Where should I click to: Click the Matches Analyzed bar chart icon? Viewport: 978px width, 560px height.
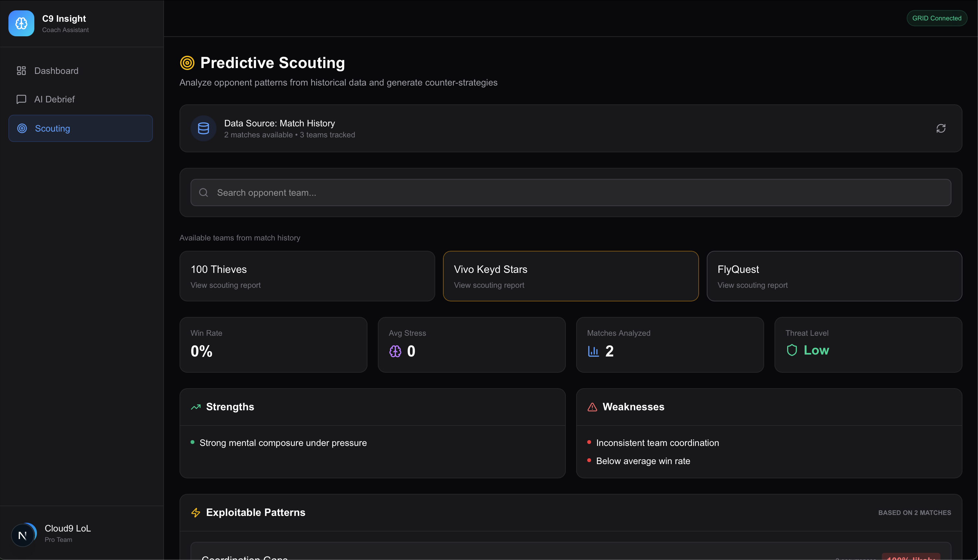[x=593, y=351]
